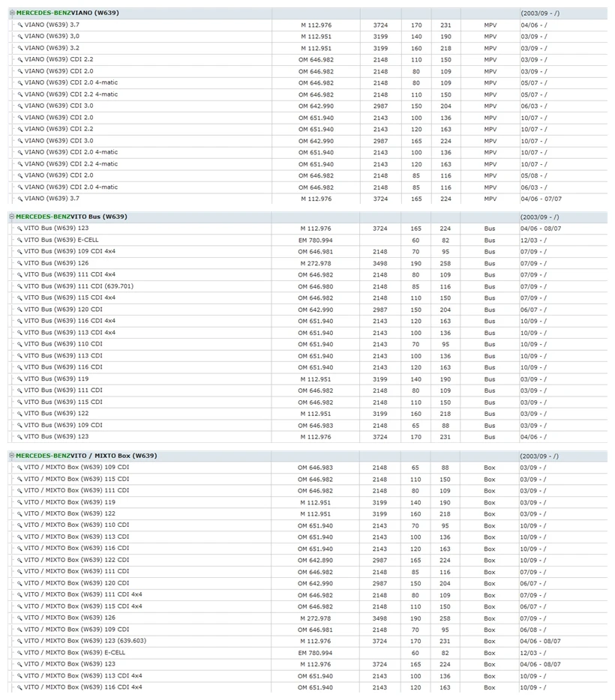Collapse the MERCEDES-BENZ VITO Bus (W639) group

(x=12, y=217)
